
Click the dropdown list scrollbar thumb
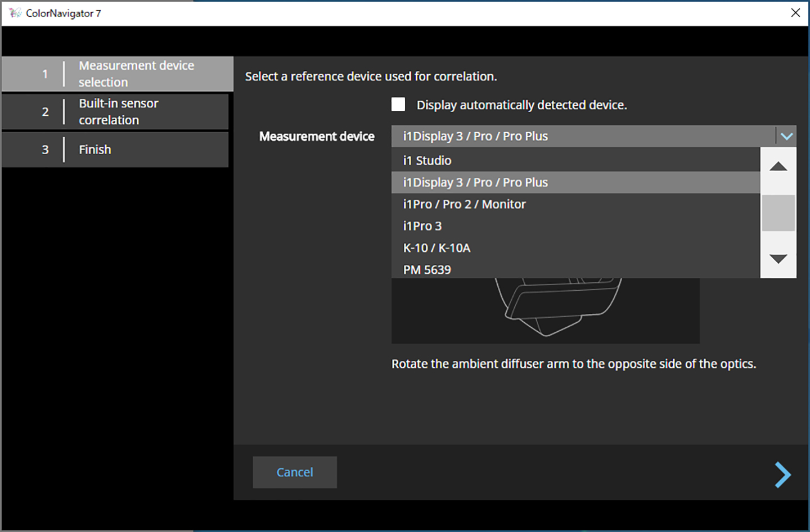[778, 213]
